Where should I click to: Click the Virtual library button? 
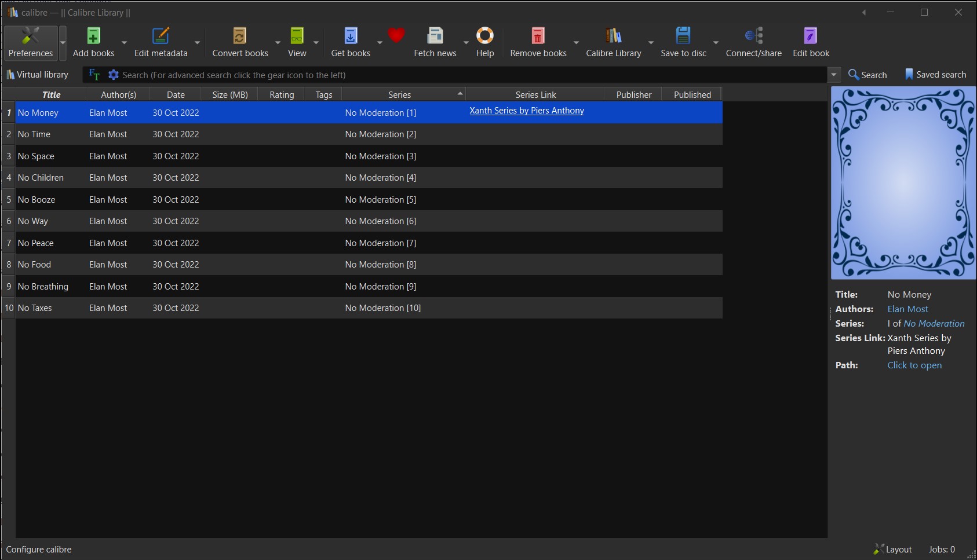pyautogui.click(x=37, y=75)
